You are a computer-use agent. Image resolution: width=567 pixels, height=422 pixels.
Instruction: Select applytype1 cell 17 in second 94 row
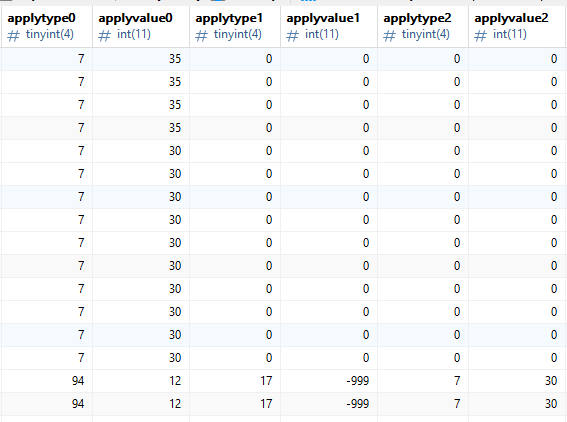pos(235,404)
